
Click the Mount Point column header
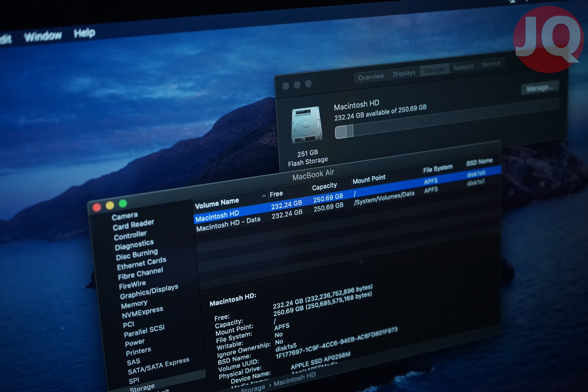pos(369,179)
